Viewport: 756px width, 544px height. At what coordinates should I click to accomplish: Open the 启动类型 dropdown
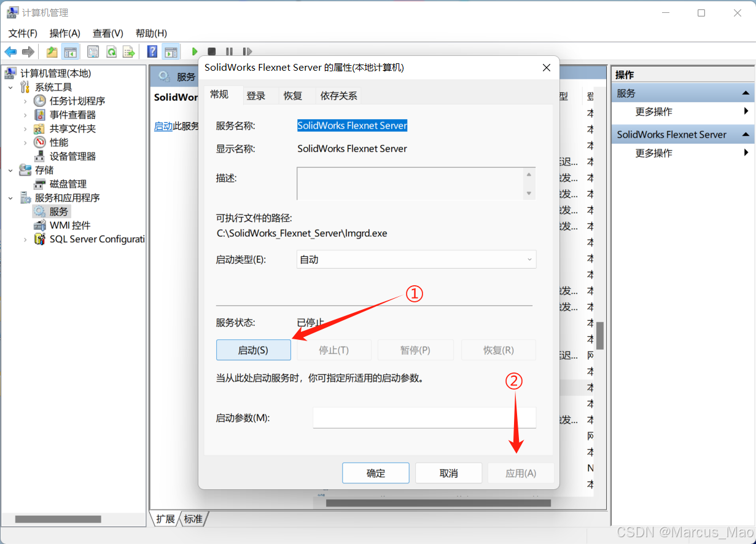[416, 259]
